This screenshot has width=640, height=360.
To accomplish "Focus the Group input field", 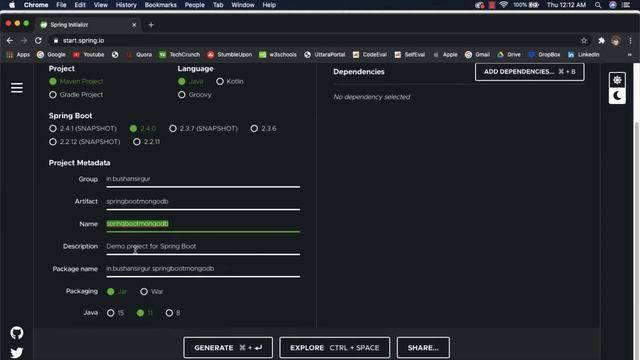I will (203, 179).
